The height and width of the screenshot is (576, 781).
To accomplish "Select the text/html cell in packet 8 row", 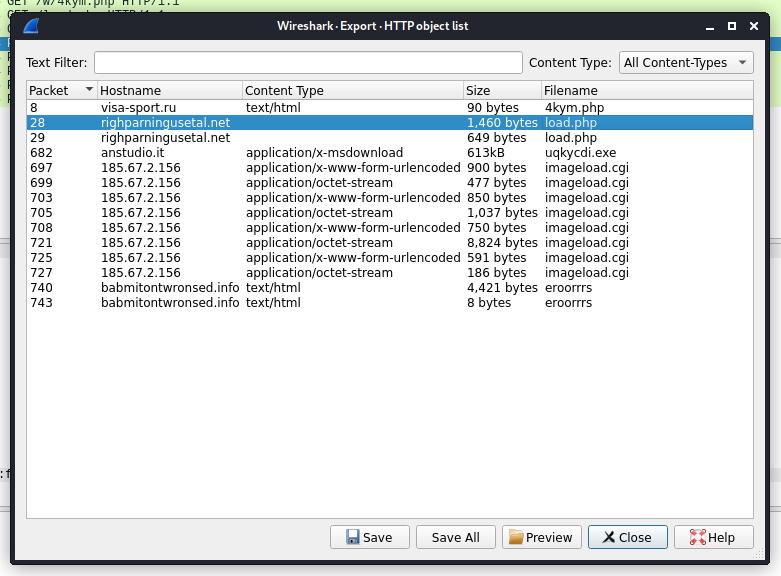I will click(273, 108).
